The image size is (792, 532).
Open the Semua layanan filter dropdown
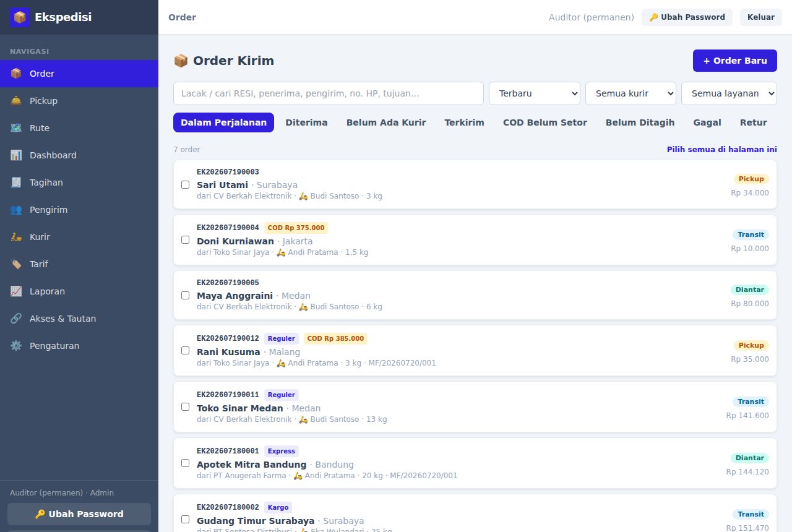(729, 93)
